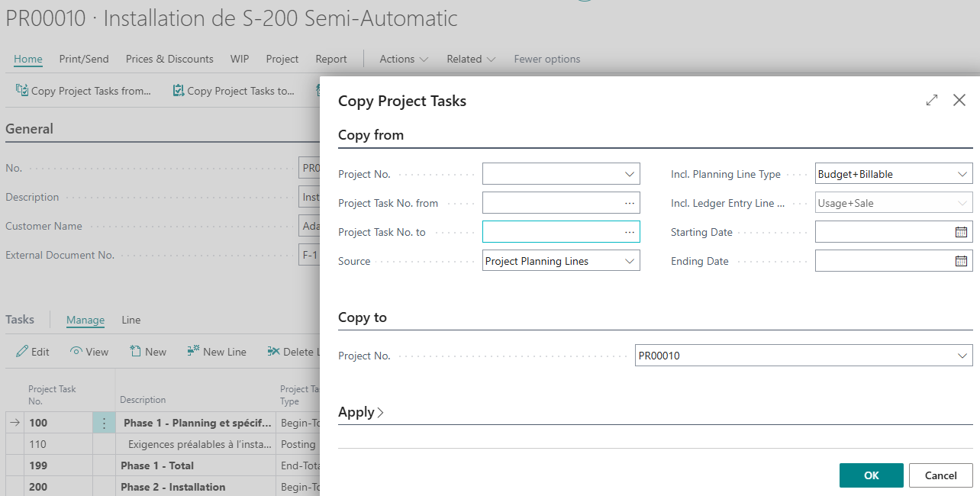
Task: Click the Starting Date input field
Action: click(x=894, y=232)
